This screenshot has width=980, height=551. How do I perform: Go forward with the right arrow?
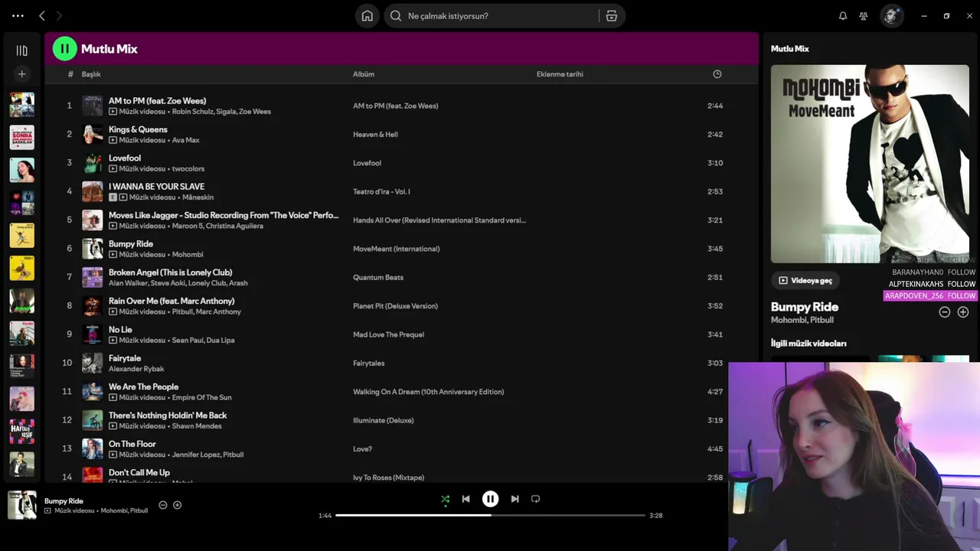click(x=59, y=16)
